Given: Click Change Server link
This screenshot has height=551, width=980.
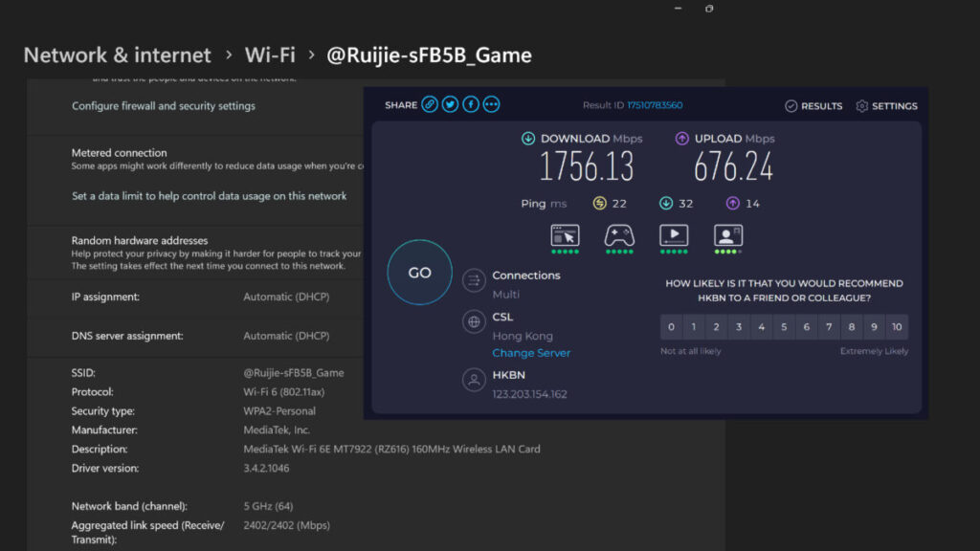Looking at the screenshot, I should (x=531, y=353).
